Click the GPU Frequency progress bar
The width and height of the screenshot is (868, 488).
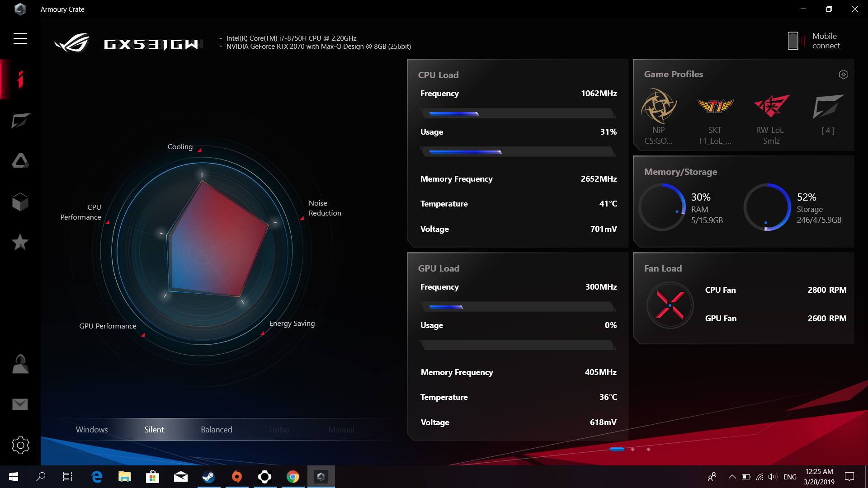(518, 307)
